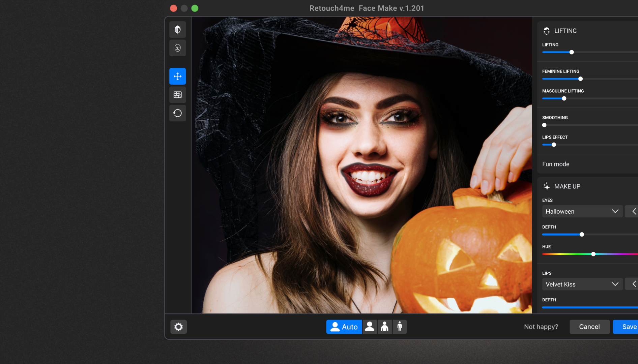Click the Save button
Viewport: 638px width, 364px height.
click(629, 327)
